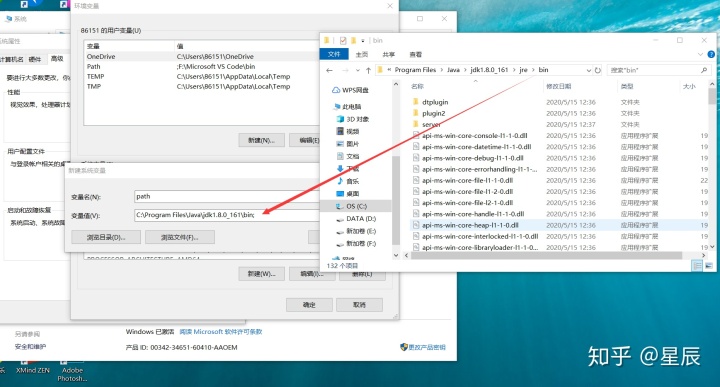Select 新加卷 (F:) drive in sidebar
The height and width of the screenshot is (387, 720).
pos(356,244)
